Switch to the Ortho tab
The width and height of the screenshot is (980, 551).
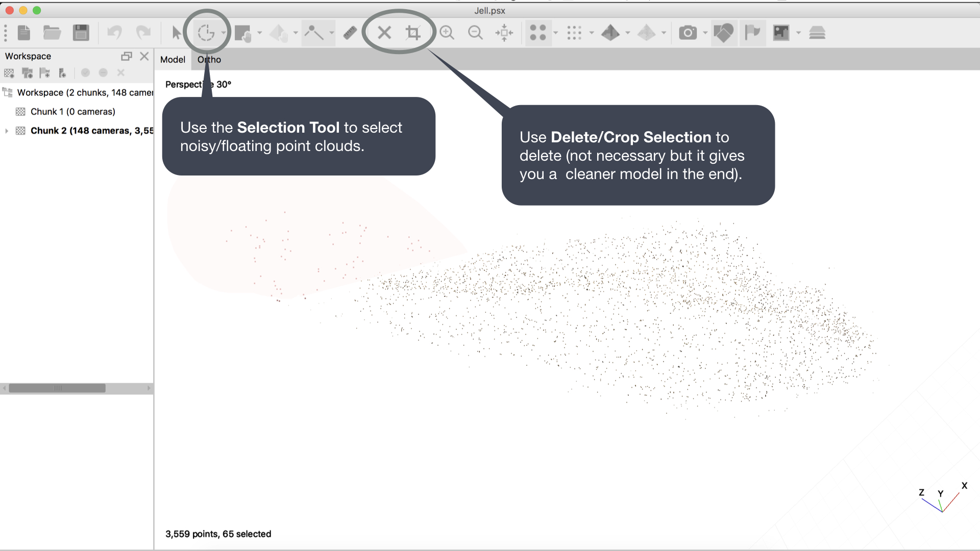click(x=209, y=60)
